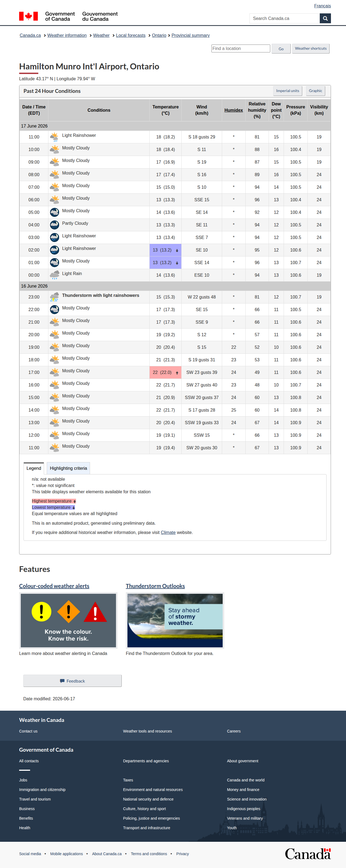The width and height of the screenshot is (346, 868).
Task: Open Veterans and military footer link
Action: coord(245,818)
